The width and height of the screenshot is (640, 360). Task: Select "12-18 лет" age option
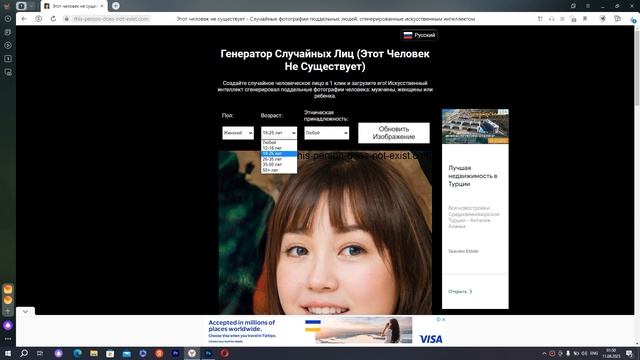point(279,148)
